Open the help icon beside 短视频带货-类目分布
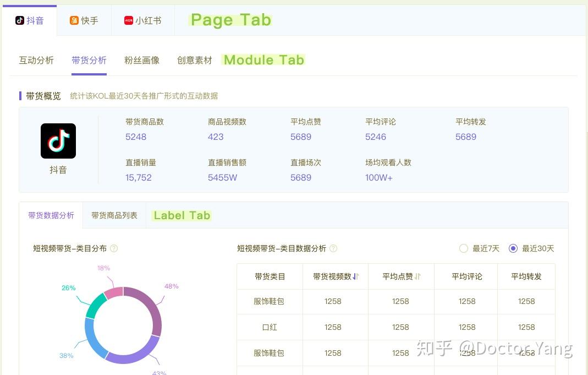The width and height of the screenshot is (588, 375). click(114, 248)
